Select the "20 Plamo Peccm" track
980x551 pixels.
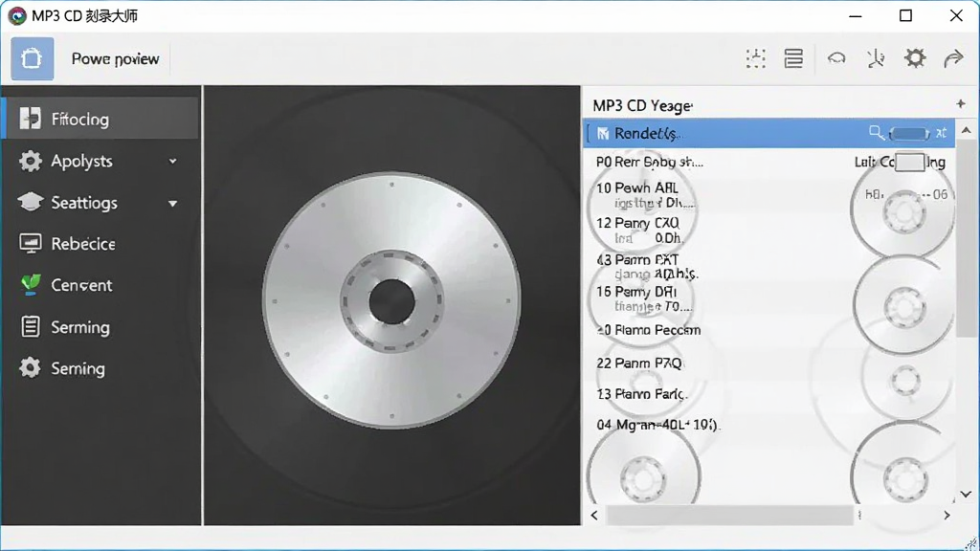648,330
